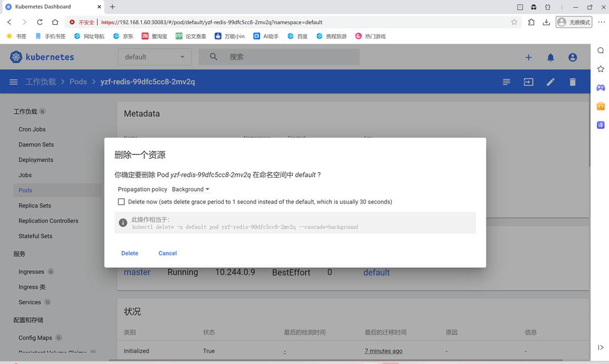Click the incognito mode button
This screenshot has height=364, width=609.
coord(574,22)
